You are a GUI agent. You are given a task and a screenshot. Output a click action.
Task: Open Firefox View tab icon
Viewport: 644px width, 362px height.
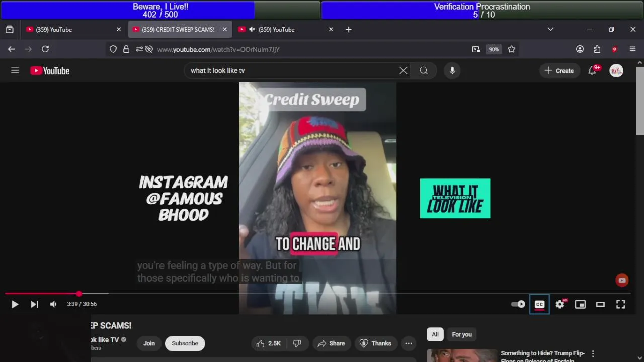pyautogui.click(x=9, y=30)
